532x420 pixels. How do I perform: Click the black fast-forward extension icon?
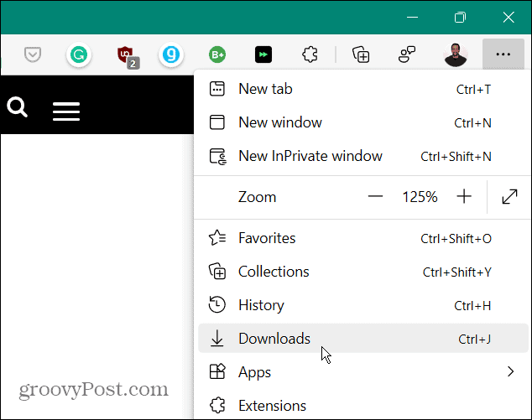[263, 55]
